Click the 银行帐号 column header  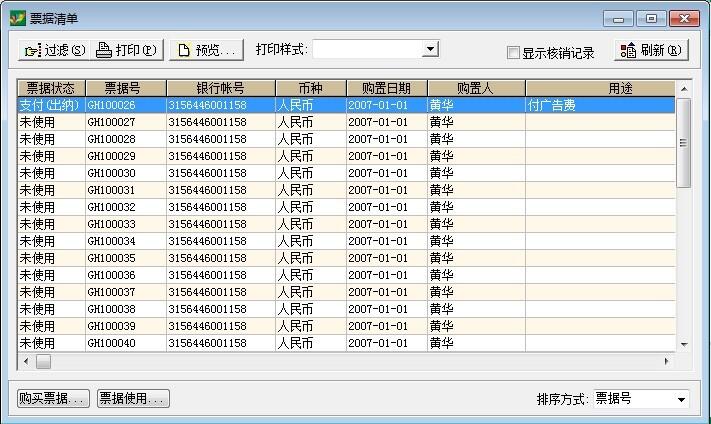pos(220,88)
